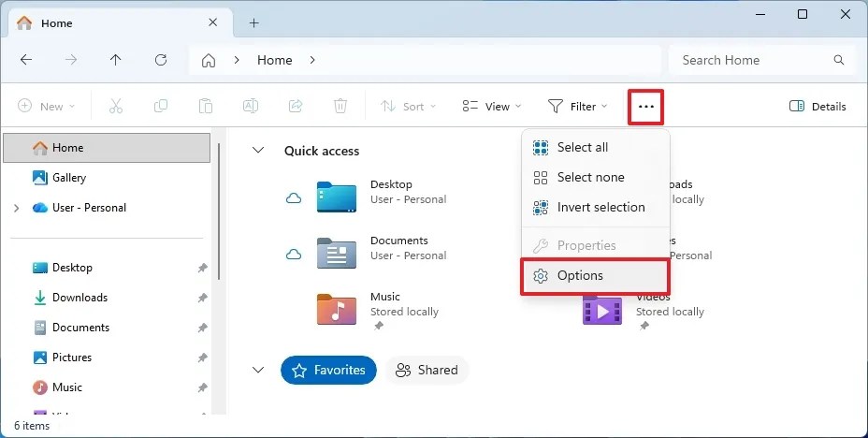Unpin Music using its sidebar pin icon
The image size is (868, 438).
click(203, 387)
